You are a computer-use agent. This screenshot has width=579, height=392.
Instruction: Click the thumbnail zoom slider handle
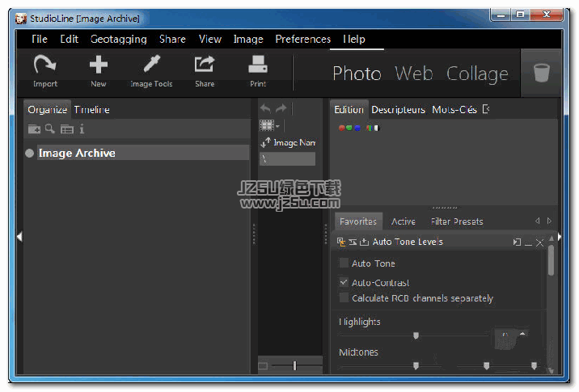tap(294, 365)
